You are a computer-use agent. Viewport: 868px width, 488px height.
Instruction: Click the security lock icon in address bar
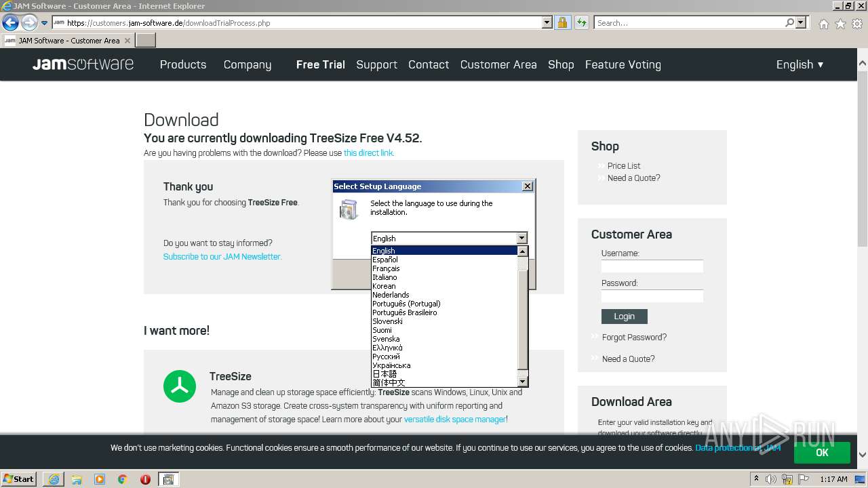click(x=562, y=22)
